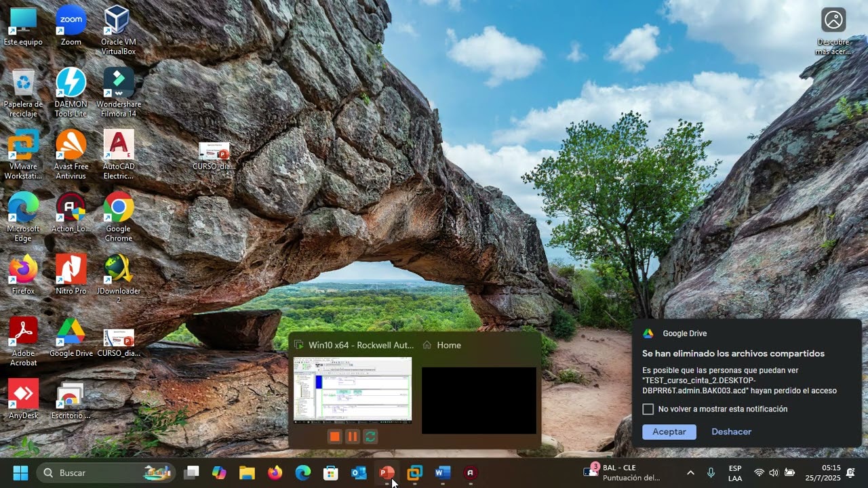Read the Se han eliminado los archivos compartidos heading
This screenshot has width=868, height=488.
pos(733,354)
